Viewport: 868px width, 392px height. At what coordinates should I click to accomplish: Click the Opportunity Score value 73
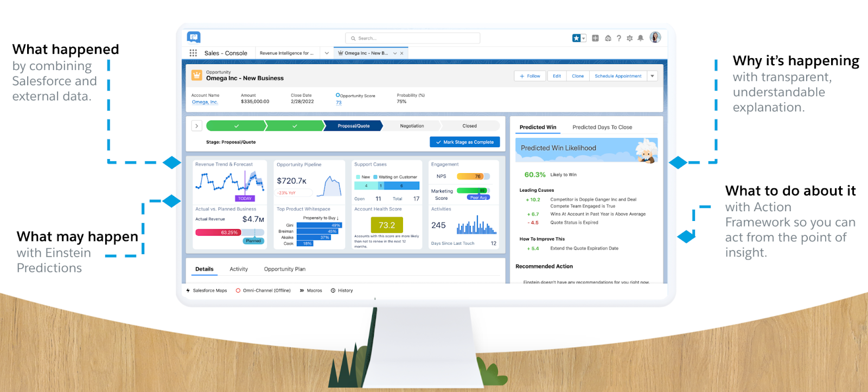(339, 103)
